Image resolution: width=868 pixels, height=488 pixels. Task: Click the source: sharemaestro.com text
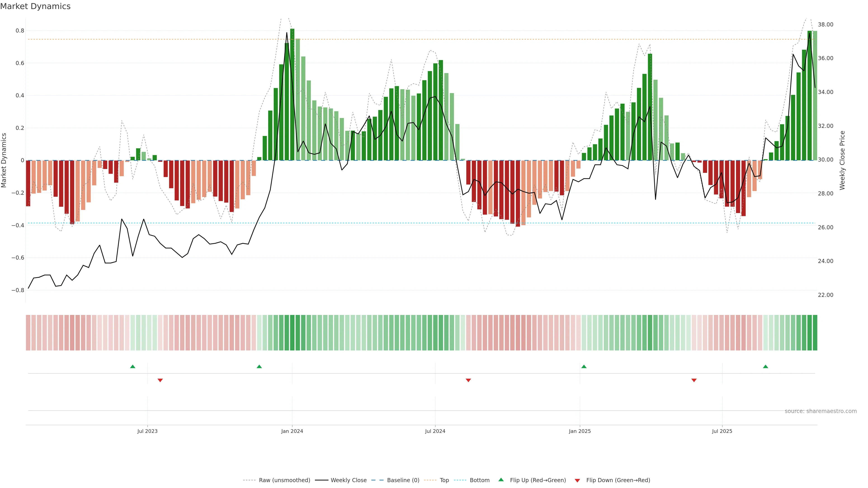pyautogui.click(x=821, y=411)
